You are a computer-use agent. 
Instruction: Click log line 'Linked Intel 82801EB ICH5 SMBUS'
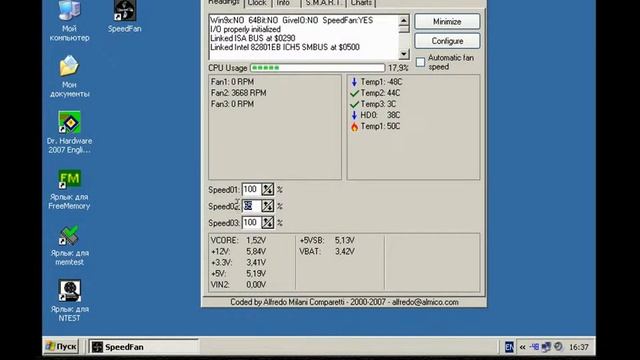point(285,47)
